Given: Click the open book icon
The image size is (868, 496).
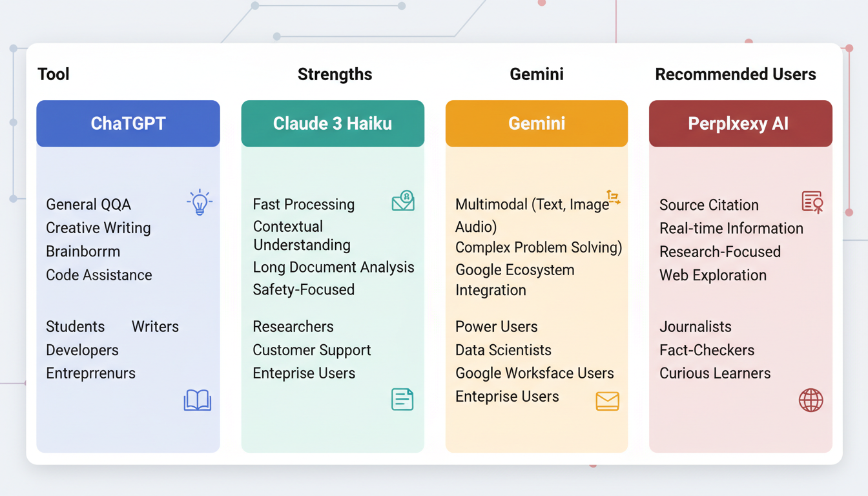Looking at the screenshot, I should click(198, 400).
